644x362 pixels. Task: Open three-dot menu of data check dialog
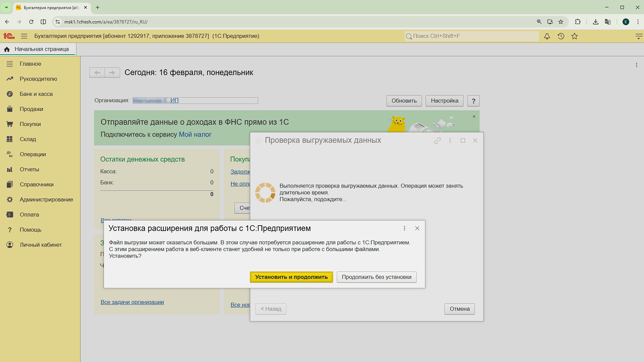click(450, 140)
